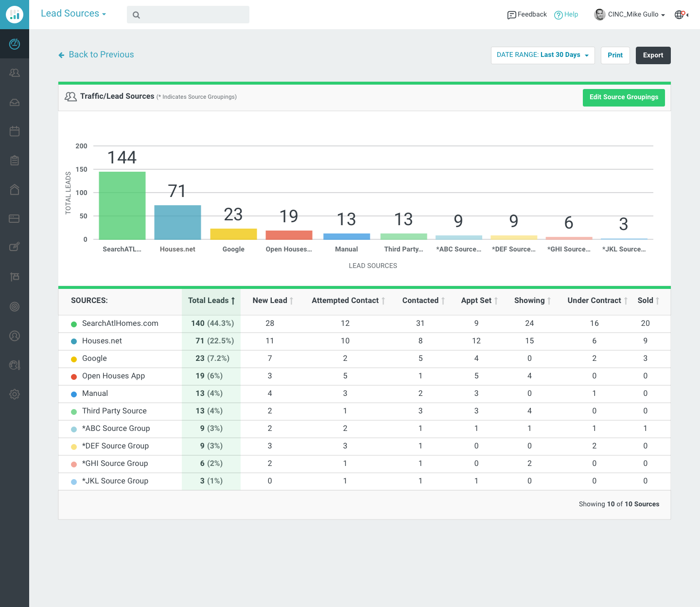This screenshot has height=607, width=700.
Task: Open the dashboard gauge sidebar icon
Action: [15, 44]
